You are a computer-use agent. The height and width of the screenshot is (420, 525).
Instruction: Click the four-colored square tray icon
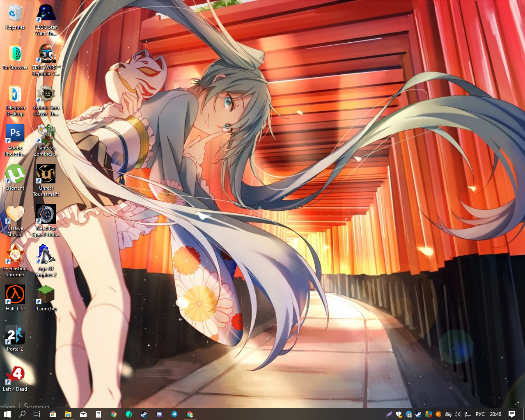[428, 414]
